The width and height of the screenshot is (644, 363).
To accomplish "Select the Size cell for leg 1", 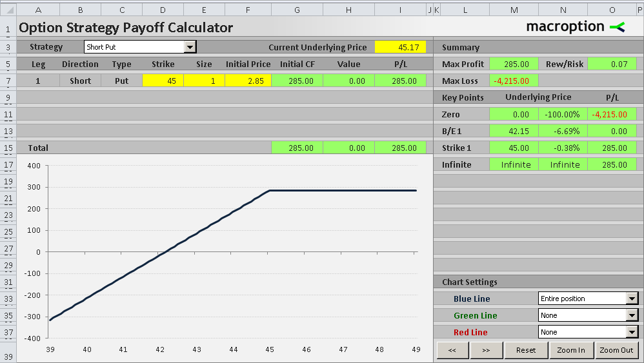I will coord(204,81).
